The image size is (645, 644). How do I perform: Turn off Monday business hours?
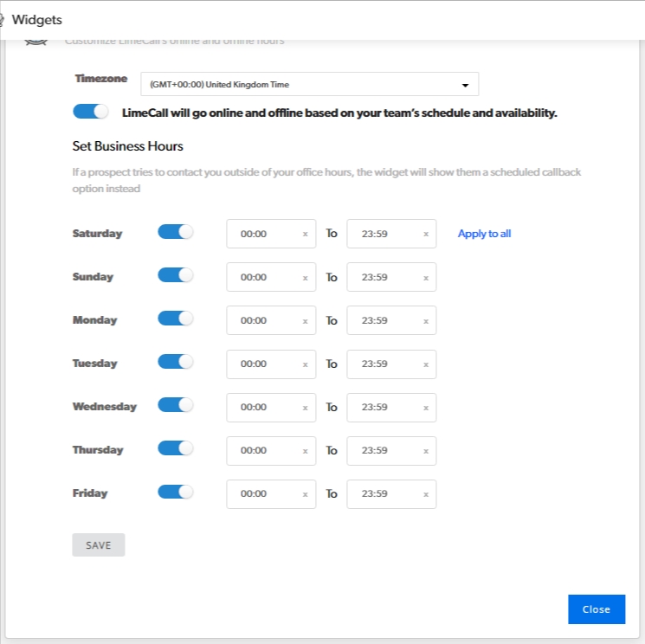coord(175,319)
